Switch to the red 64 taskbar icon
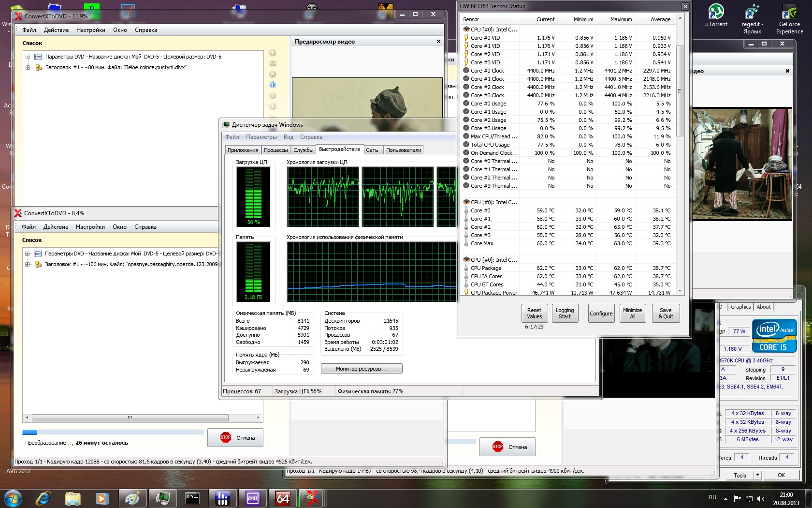Viewport: 812px width, 508px height. (x=283, y=498)
